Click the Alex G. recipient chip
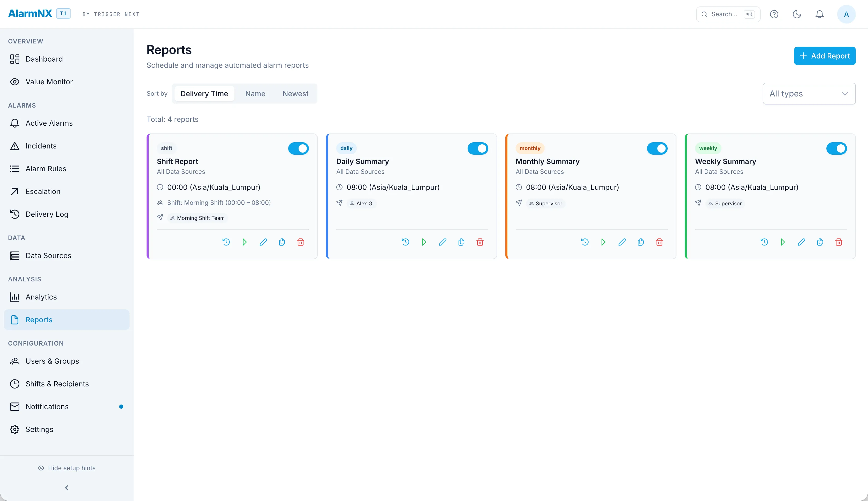The image size is (868, 501). click(x=362, y=204)
